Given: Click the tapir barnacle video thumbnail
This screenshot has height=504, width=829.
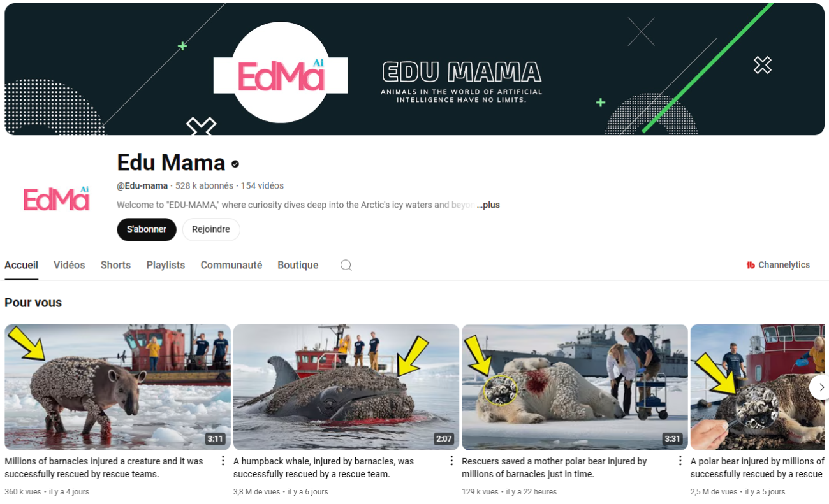Looking at the screenshot, I should [117, 387].
